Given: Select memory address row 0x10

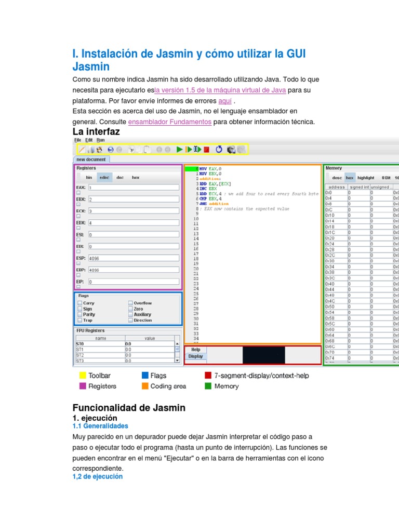Looking at the screenshot, I should (362, 215).
